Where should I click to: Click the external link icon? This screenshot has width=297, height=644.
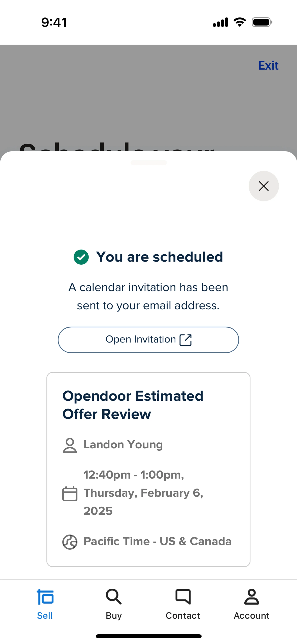pos(185,340)
